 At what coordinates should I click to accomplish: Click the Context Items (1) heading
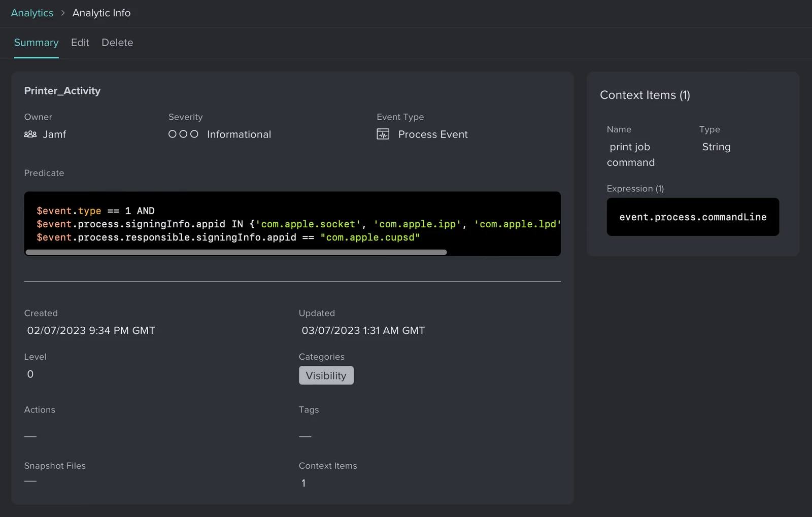pos(645,95)
